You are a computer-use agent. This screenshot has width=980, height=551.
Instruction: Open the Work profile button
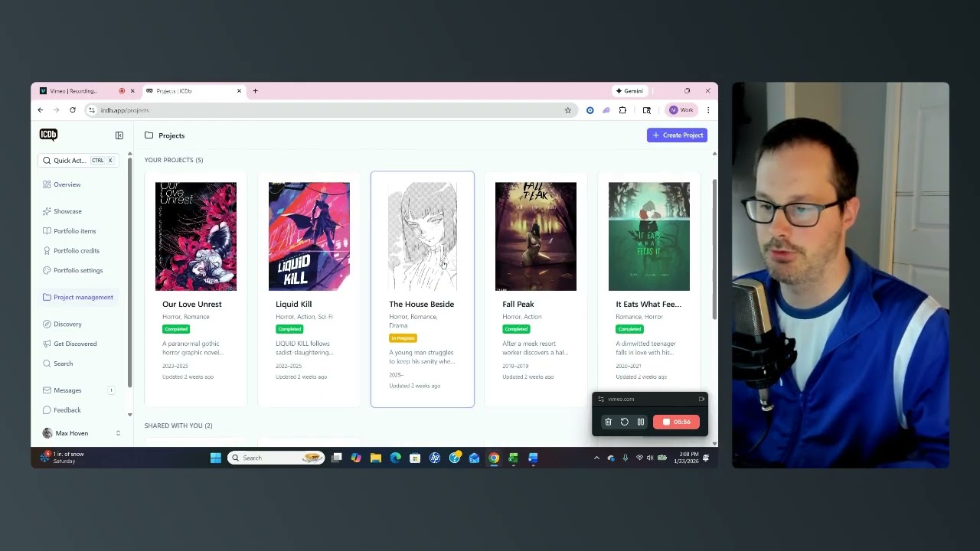(681, 110)
